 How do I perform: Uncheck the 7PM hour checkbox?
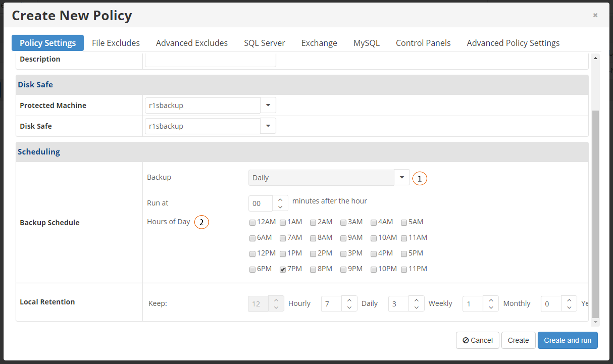pos(283,270)
